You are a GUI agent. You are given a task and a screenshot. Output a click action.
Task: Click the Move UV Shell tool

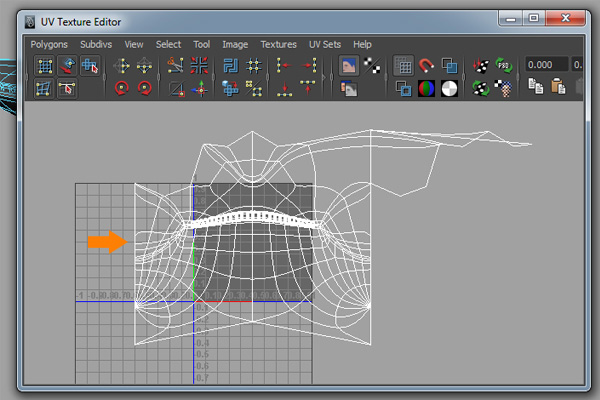tap(67, 66)
